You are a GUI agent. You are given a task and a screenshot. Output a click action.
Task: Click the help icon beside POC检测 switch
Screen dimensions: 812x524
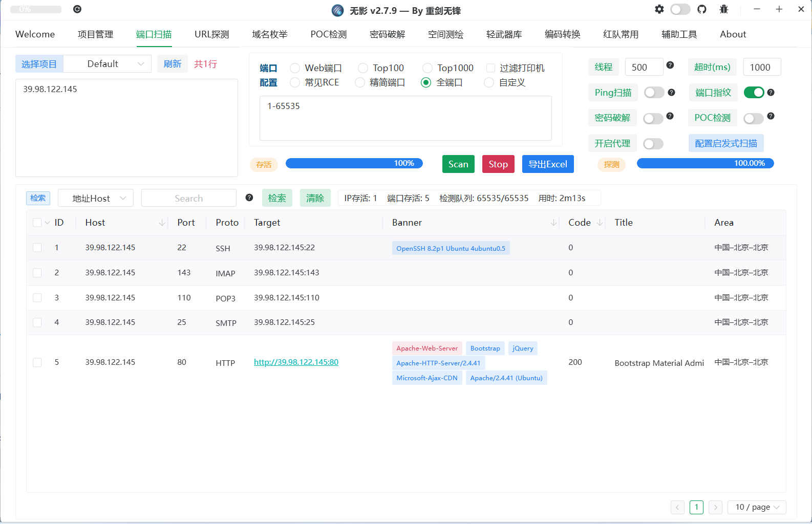coord(771,116)
